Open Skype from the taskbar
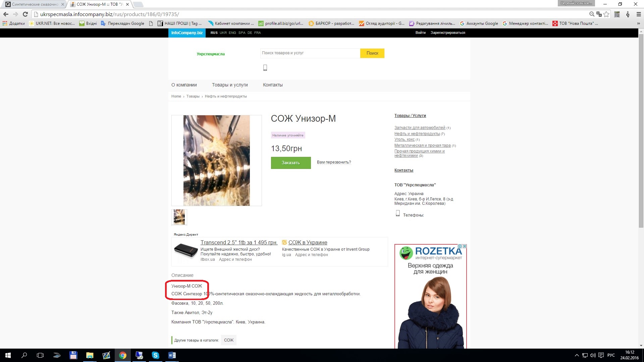This screenshot has width=644, height=362. click(155, 355)
